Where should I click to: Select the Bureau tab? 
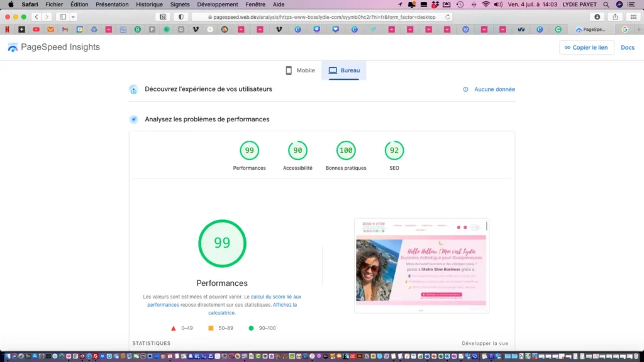[x=344, y=70]
